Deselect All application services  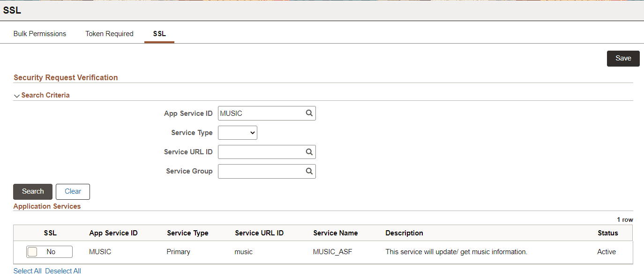pos(63,271)
